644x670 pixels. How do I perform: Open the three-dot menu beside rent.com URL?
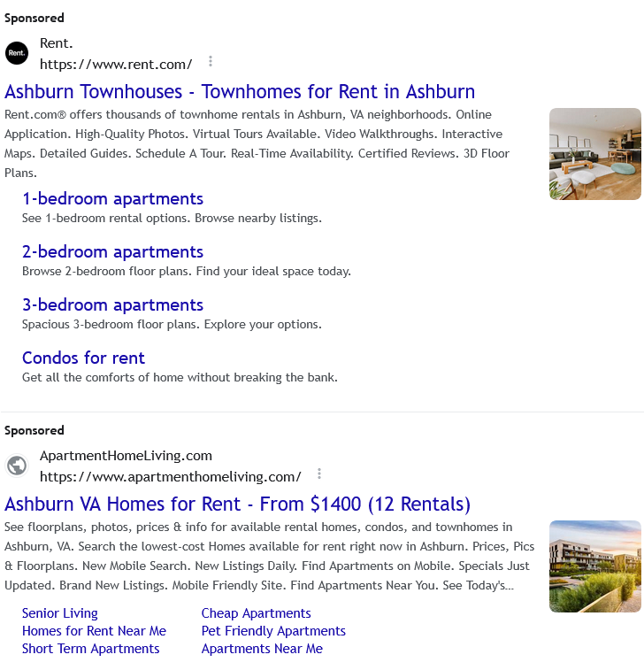211,61
